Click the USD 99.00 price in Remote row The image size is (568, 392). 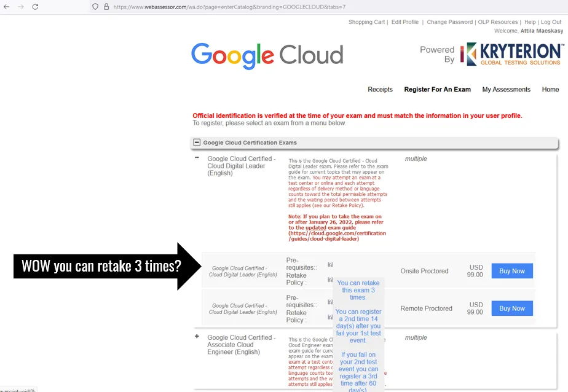(475, 308)
